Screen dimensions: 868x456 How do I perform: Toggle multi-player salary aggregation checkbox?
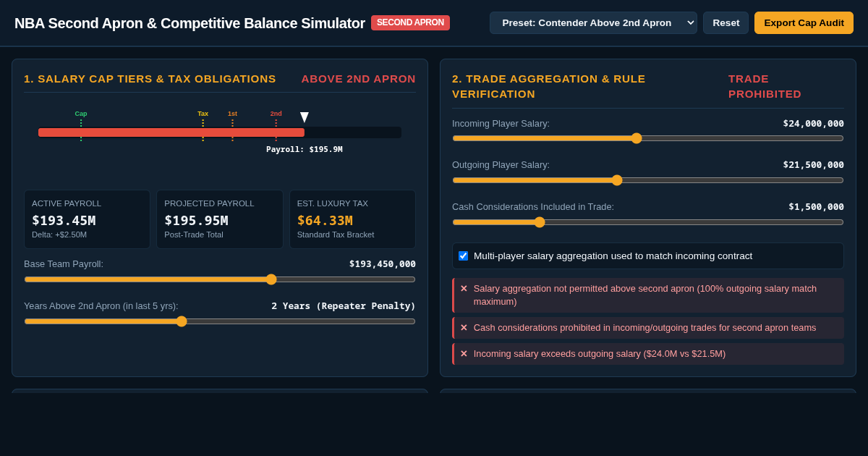[463, 256]
